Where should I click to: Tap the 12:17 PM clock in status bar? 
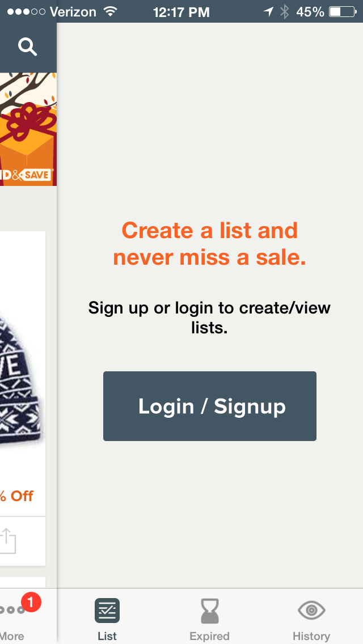coord(181,12)
